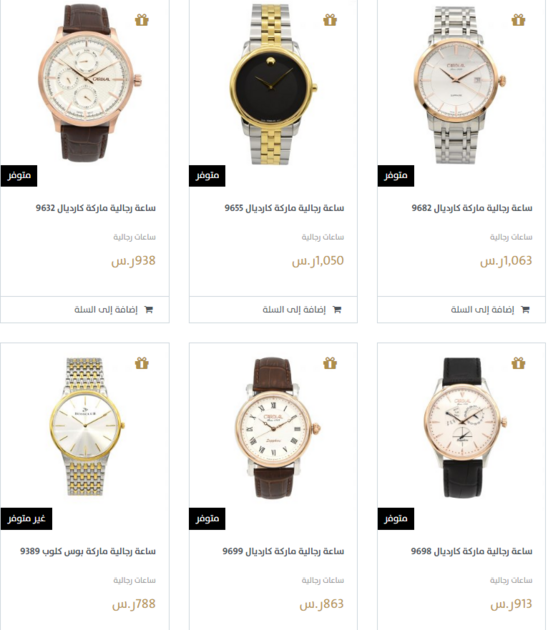Click the gift icon on watch 9632
The image size is (548, 630).
[x=141, y=20]
